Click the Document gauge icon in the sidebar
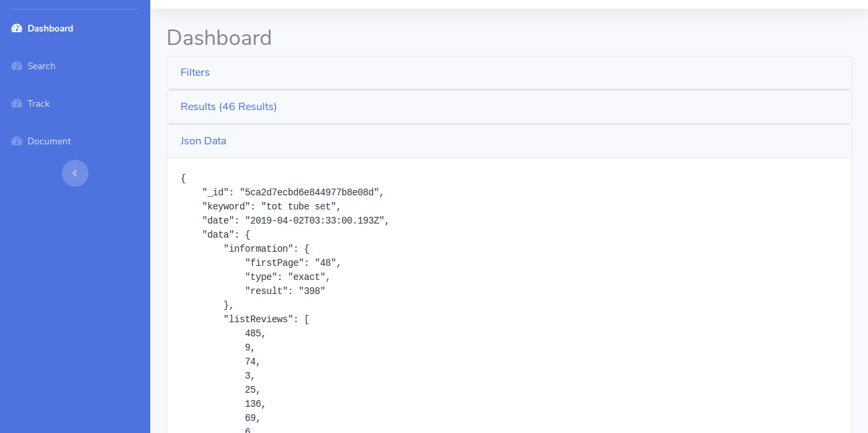This screenshot has height=433, width=868. [x=15, y=141]
